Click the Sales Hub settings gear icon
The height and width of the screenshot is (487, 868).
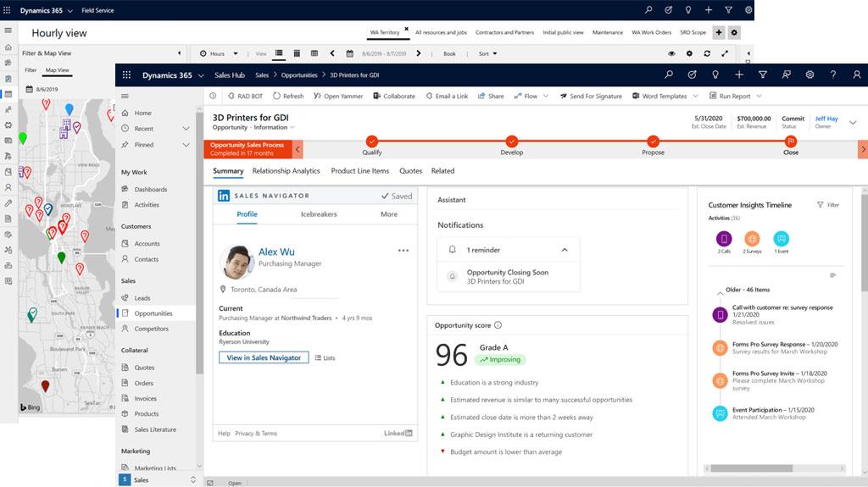[x=810, y=75]
